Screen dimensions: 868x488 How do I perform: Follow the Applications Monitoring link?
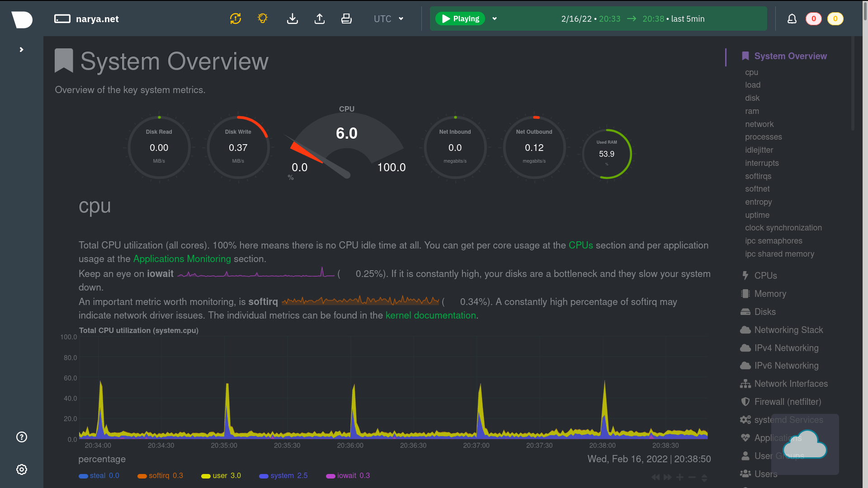182,259
